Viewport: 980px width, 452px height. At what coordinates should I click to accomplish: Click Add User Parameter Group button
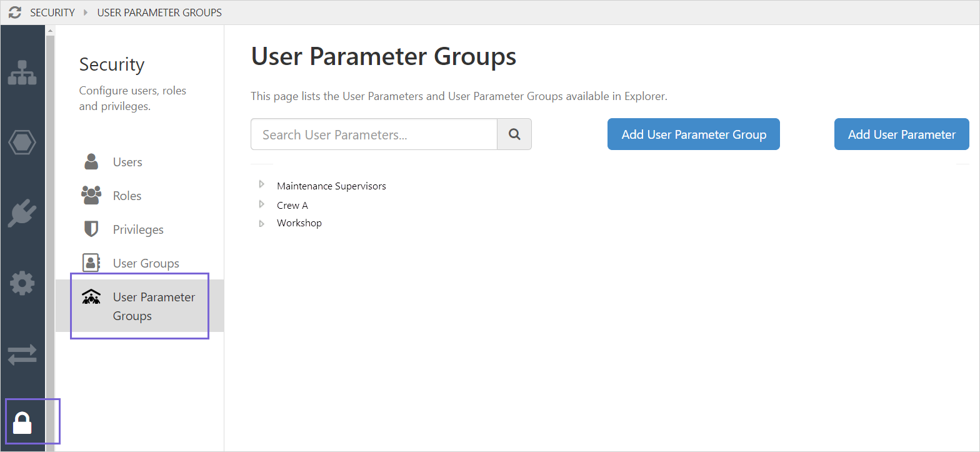(x=693, y=134)
